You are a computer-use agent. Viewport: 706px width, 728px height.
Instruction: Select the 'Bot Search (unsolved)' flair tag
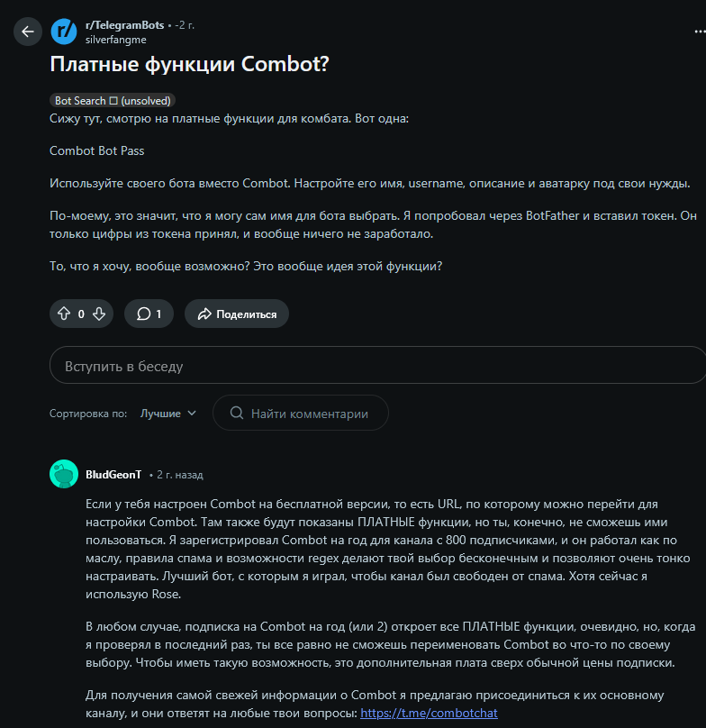click(x=112, y=101)
